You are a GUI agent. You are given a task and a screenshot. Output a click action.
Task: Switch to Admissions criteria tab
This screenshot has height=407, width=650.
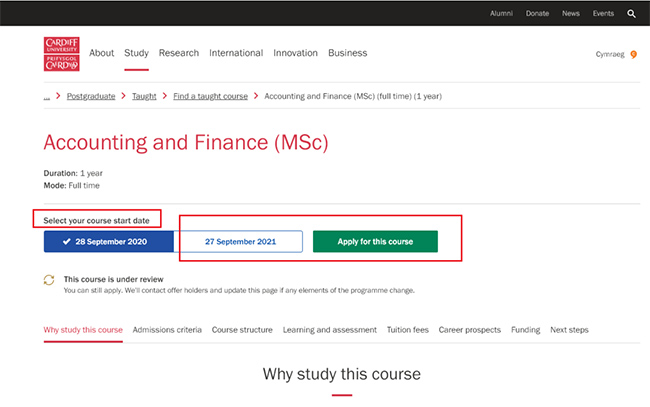pyautogui.click(x=167, y=329)
